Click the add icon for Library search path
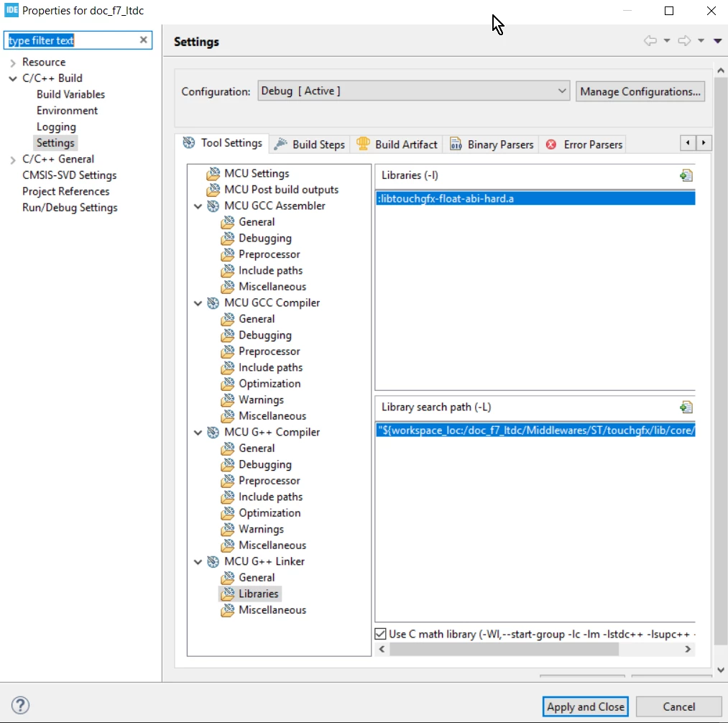 (686, 407)
